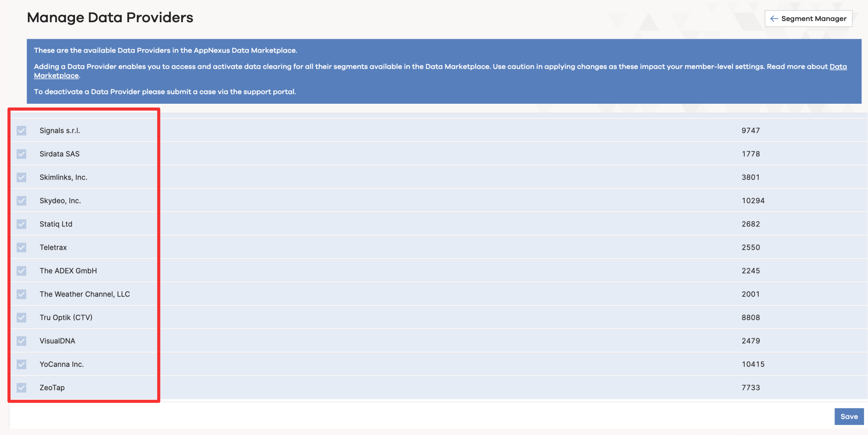This screenshot has width=868, height=435.
Task: Click the ID value 9747
Action: pyautogui.click(x=751, y=130)
